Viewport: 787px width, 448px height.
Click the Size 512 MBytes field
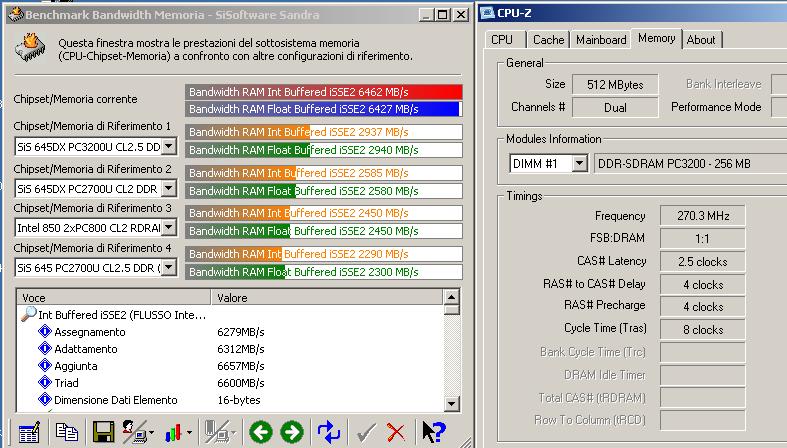615,84
